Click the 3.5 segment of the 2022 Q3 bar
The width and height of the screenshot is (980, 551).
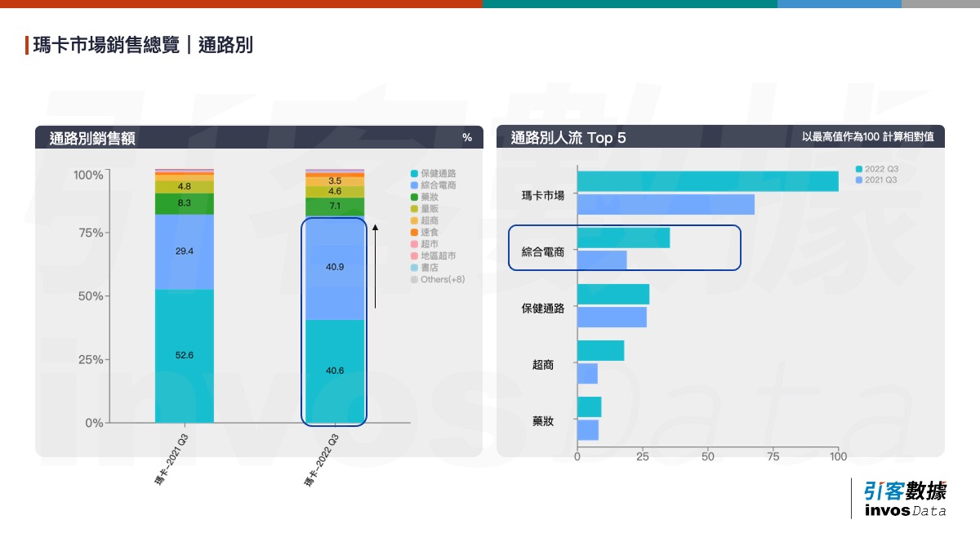335,181
